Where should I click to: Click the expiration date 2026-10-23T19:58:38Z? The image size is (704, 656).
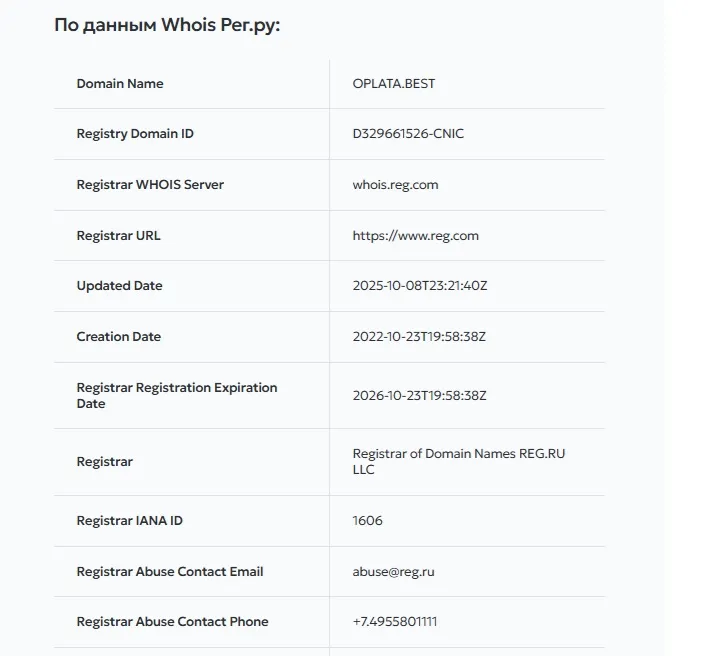(x=419, y=396)
